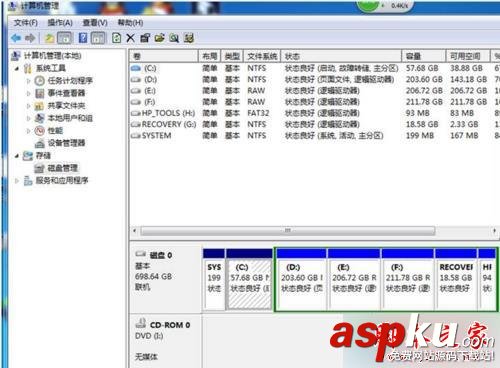Screen dimensions: 500x368
Task: Click the Forward arrow toolbar icon
Action: (30, 38)
